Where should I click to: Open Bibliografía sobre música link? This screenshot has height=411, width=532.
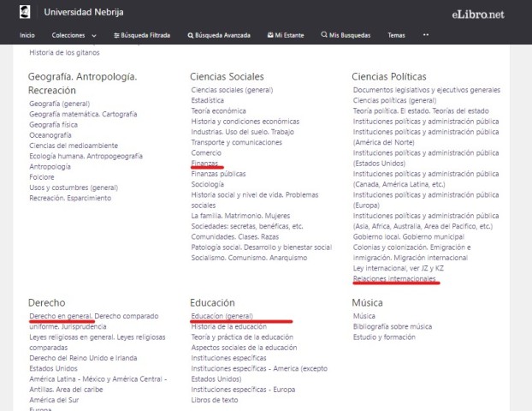coord(393,327)
